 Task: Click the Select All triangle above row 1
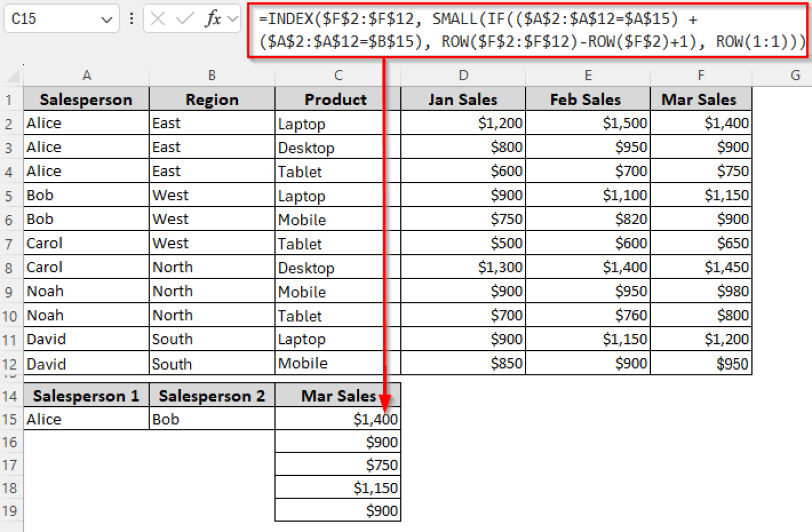point(11,75)
